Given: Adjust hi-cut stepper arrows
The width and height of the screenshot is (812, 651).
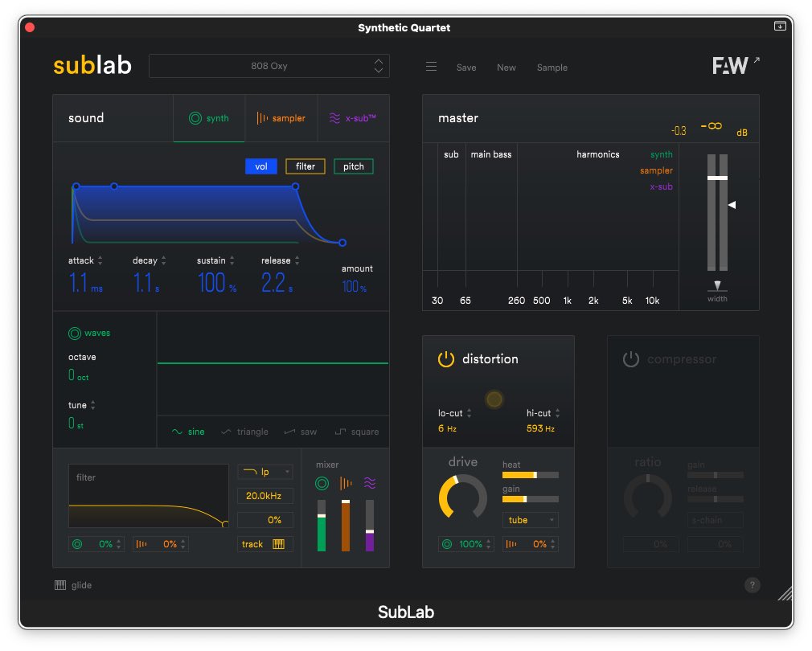Looking at the screenshot, I should pyautogui.click(x=557, y=412).
